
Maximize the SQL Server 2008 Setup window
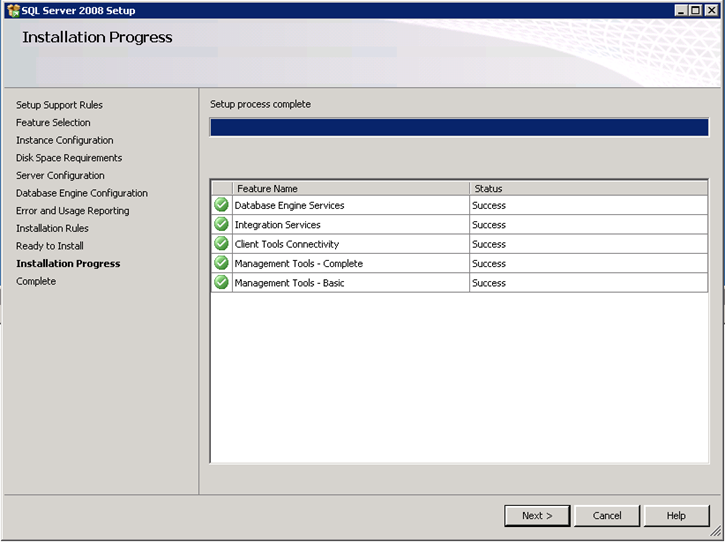pyautogui.click(x=695, y=10)
